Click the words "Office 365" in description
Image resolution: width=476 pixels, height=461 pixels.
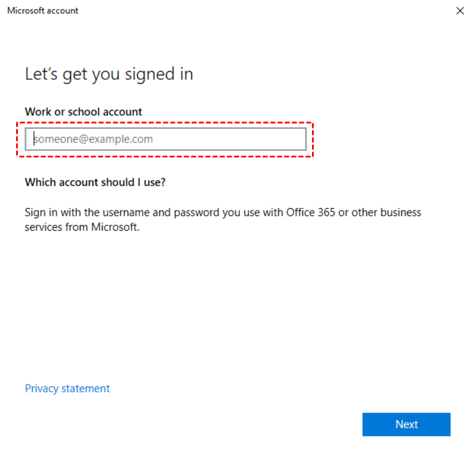pos(311,212)
